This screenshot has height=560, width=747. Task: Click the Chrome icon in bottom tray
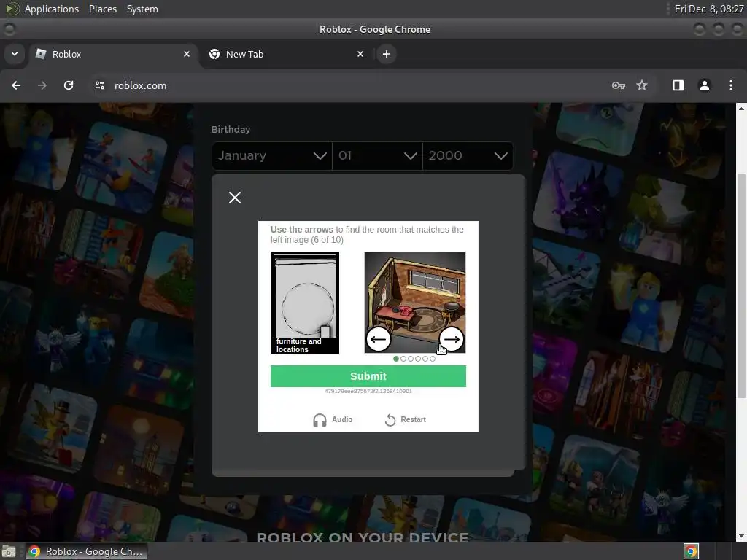point(691,551)
